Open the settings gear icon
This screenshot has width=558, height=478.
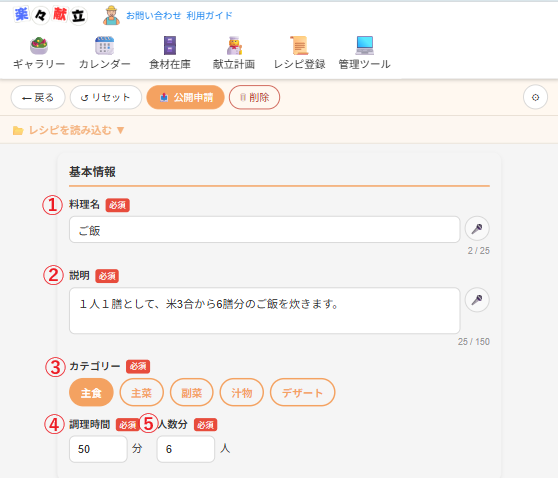click(x=535, y=97)
